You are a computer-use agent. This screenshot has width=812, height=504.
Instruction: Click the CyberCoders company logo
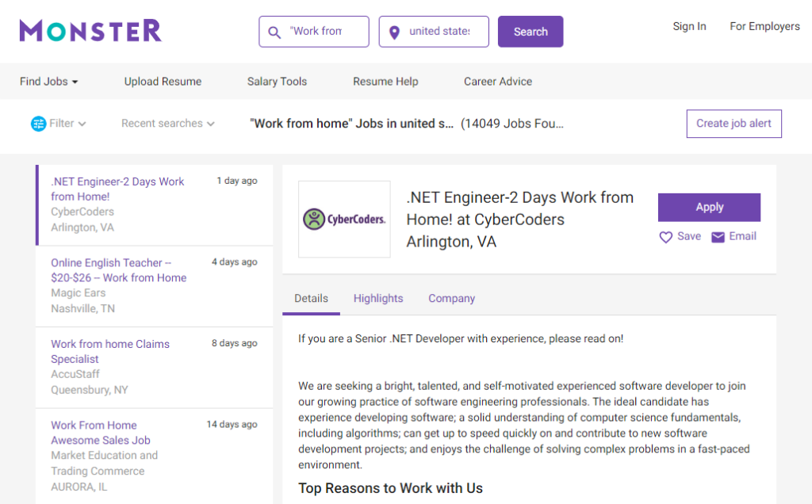click(344, 219)
